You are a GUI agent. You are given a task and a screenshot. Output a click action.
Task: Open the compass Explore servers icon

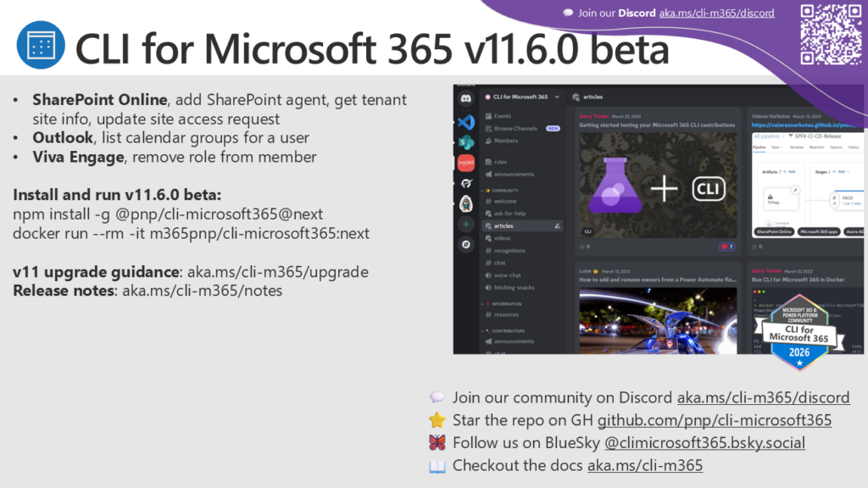(466, 244)
